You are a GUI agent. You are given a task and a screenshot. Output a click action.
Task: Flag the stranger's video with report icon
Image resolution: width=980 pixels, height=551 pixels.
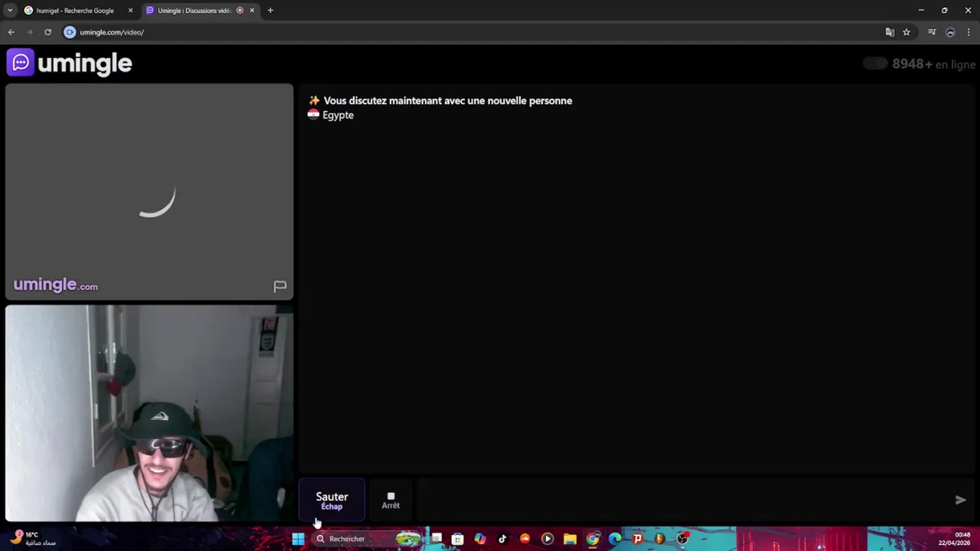(x=280, y=286)
